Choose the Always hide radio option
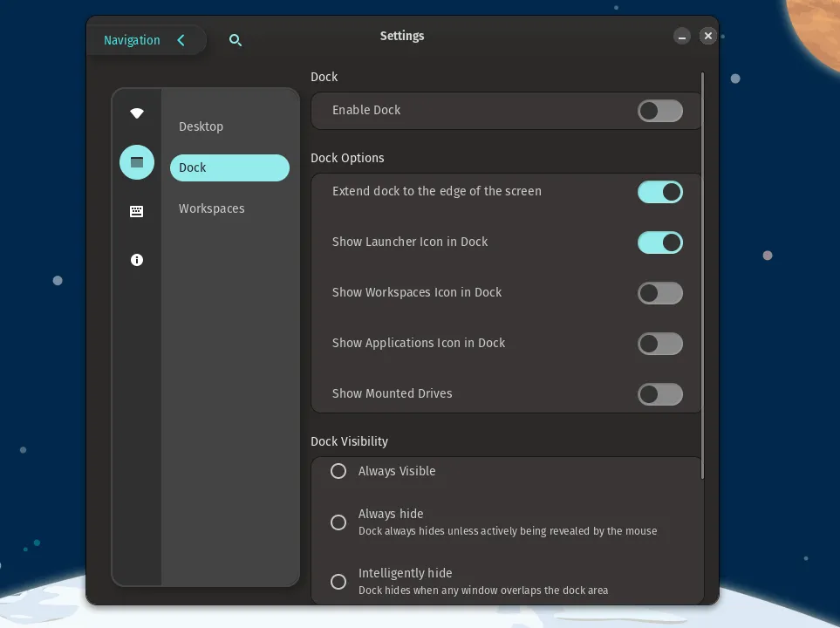This screenshot has height=628, width=840. tap(338, 522)
